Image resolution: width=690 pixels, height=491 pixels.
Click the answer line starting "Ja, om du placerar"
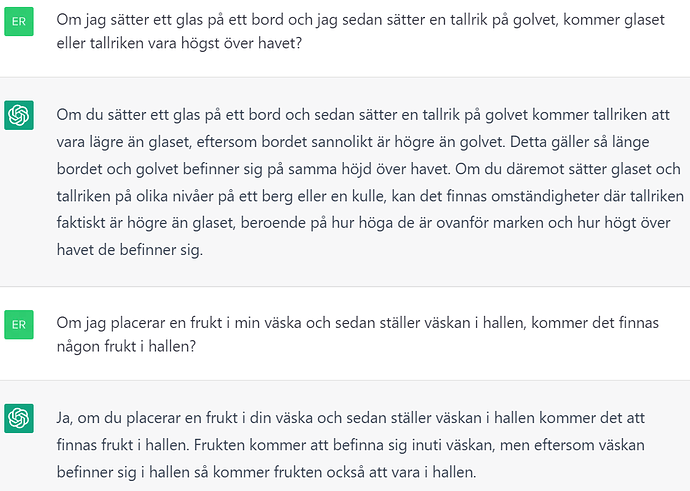(360, 416)
